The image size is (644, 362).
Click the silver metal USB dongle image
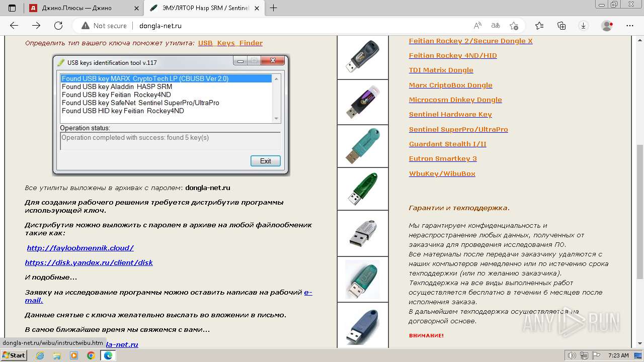tap(363, 233)
